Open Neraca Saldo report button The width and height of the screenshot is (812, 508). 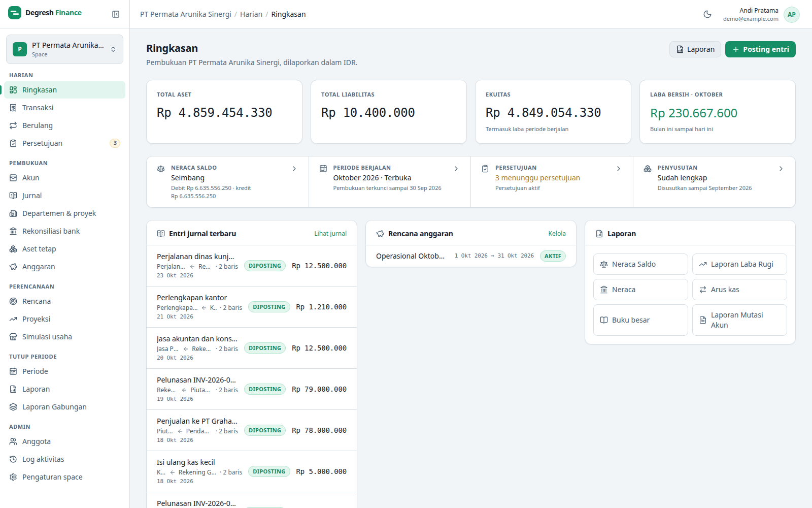tap(640, 264)
